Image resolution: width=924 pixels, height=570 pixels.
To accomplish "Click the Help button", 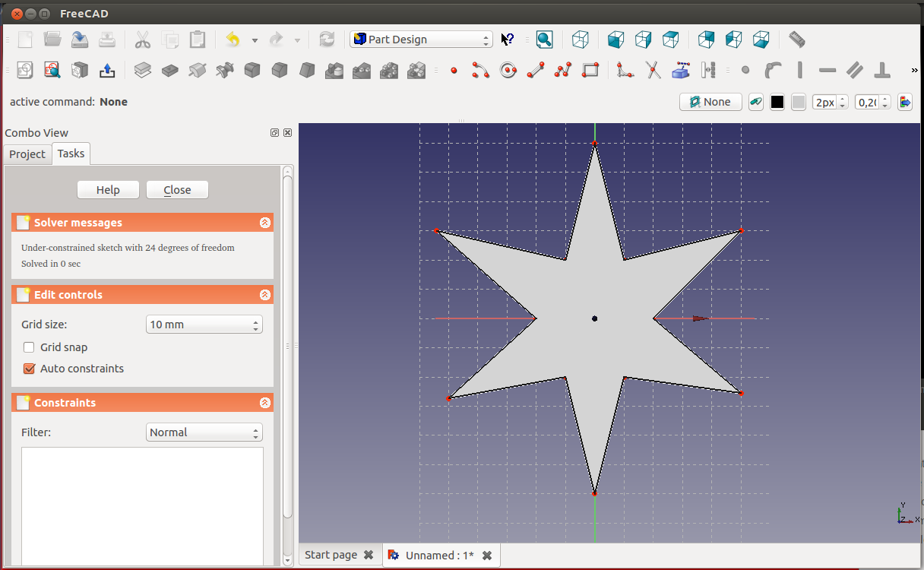I will 108,190.
